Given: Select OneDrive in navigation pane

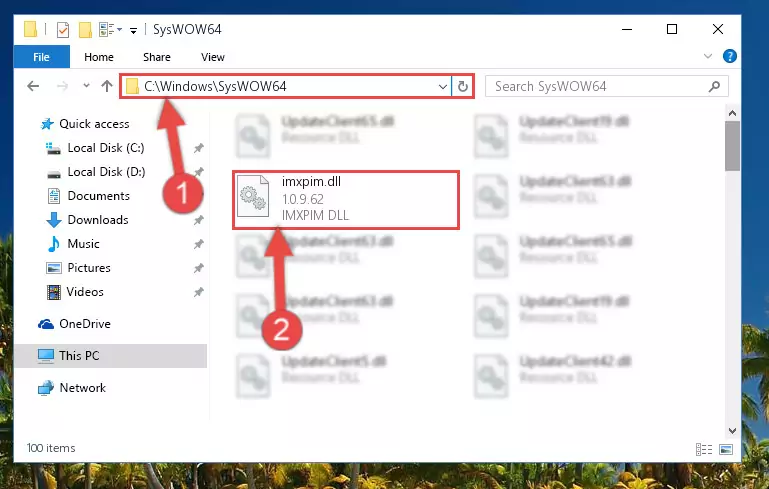Looking at the screenshot, I should tap(85, 324).
